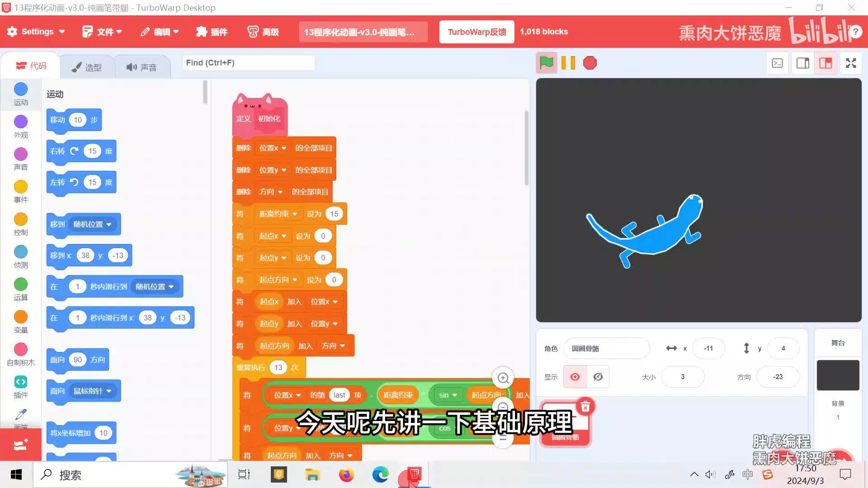
Task: Open Task View on the taskbar
Action: click(244, 475)
